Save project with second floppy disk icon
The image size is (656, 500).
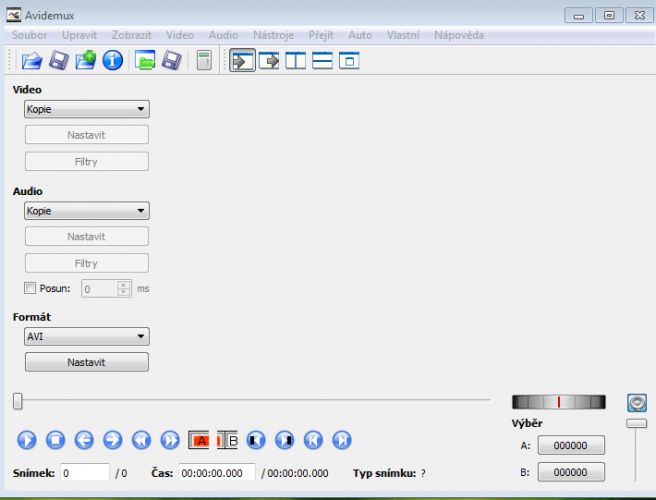click(172, 61)
